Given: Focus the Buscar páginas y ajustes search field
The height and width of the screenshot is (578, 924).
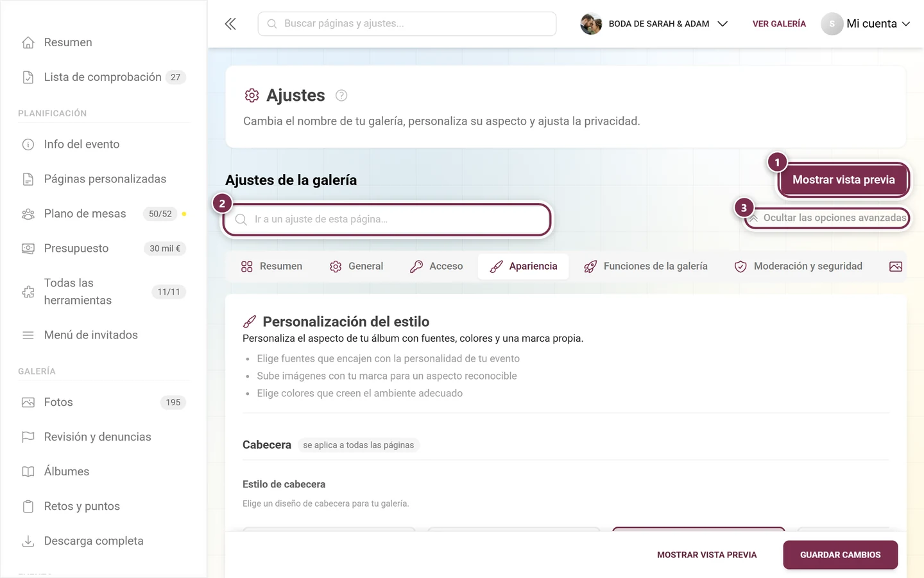Looking at the screenshot, I should click(x=407, y=24).
